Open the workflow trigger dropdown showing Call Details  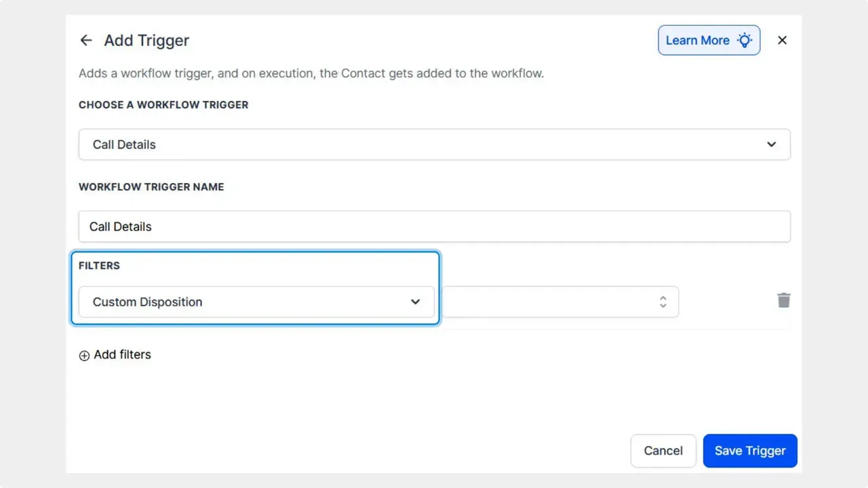pyautogui.click(x=434, y=144)
